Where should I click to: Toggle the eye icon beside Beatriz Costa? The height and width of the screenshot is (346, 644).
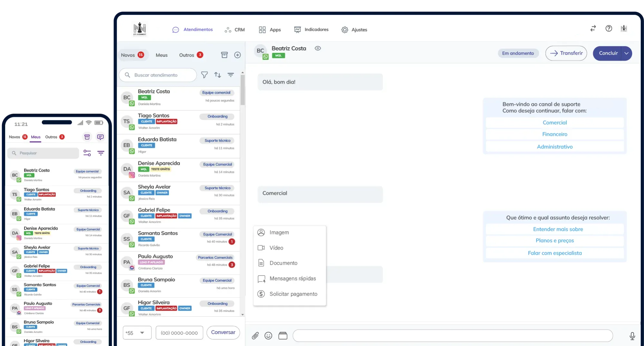[x=318, y=48]
